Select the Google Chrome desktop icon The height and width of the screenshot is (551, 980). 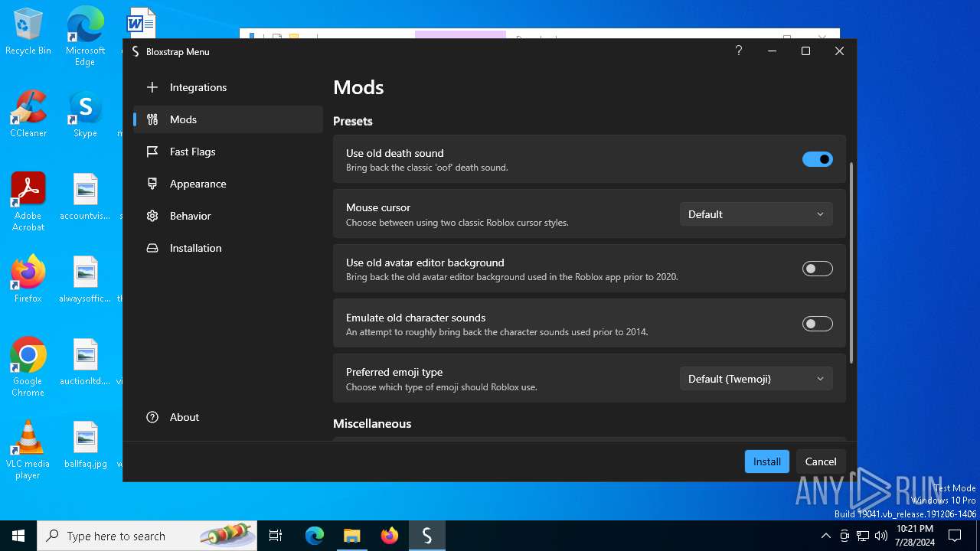tap(28, 367)
